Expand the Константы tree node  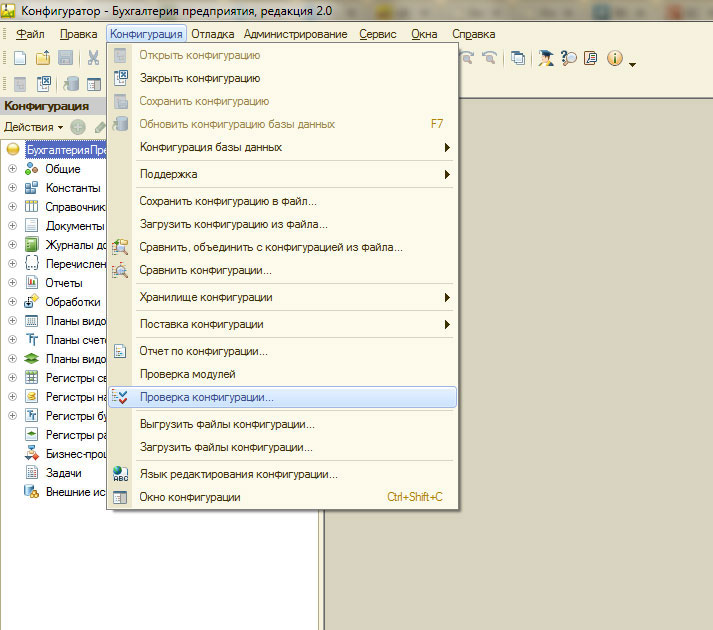point(12,188)
